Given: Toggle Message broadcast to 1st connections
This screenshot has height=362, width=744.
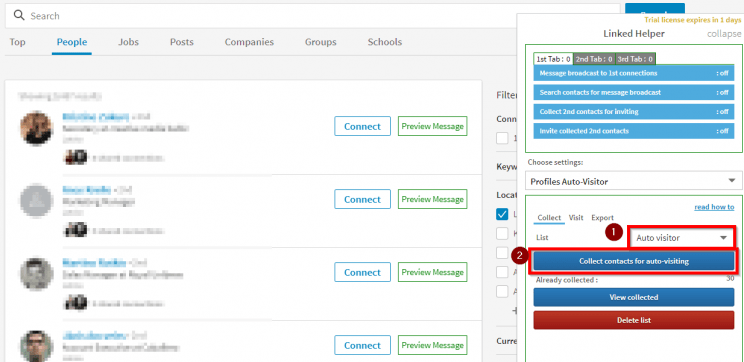Looking at the screenshot, I should pyautogui.click(x=634, y=73).
